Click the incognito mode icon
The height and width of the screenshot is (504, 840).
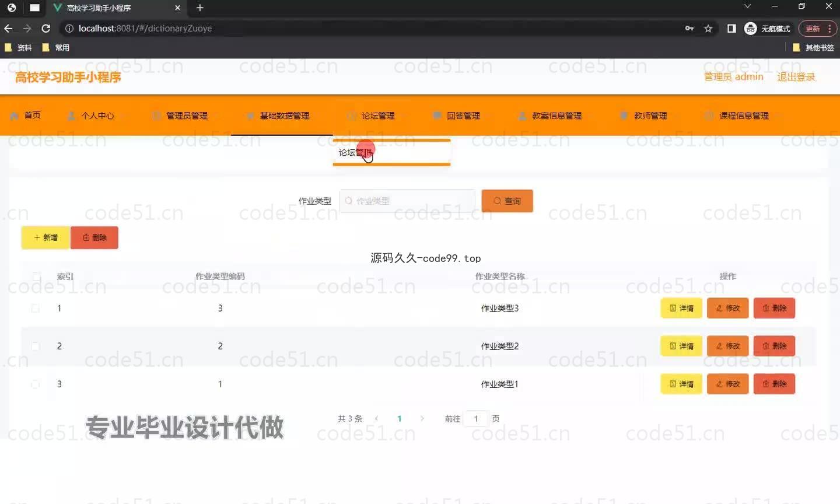pyautogui.click(x=751, y=28)
